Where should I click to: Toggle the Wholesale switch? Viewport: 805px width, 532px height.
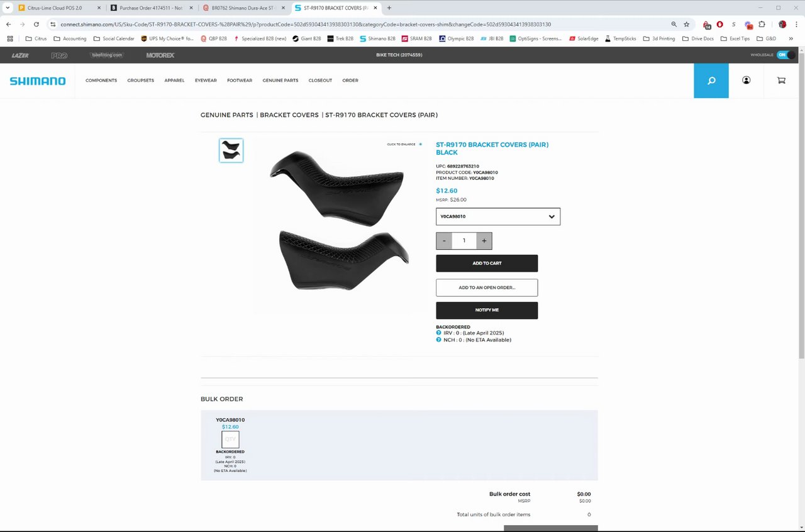(785, 55)
